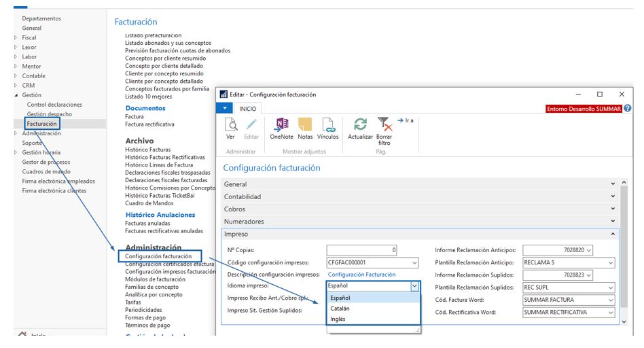Open the blue application menu arrow

coord(225,108)
